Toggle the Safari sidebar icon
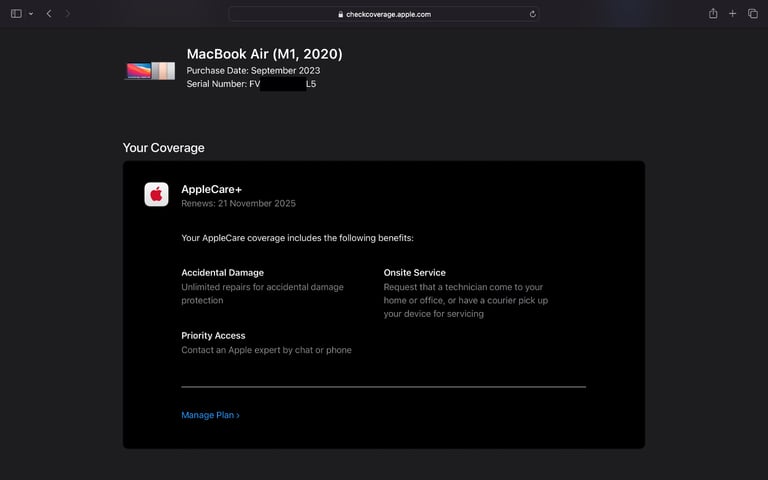 point(16,14)
